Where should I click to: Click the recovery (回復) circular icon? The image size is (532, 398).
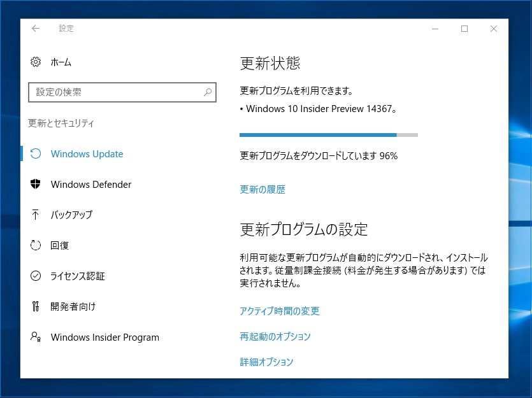click(x=36, y=245)
